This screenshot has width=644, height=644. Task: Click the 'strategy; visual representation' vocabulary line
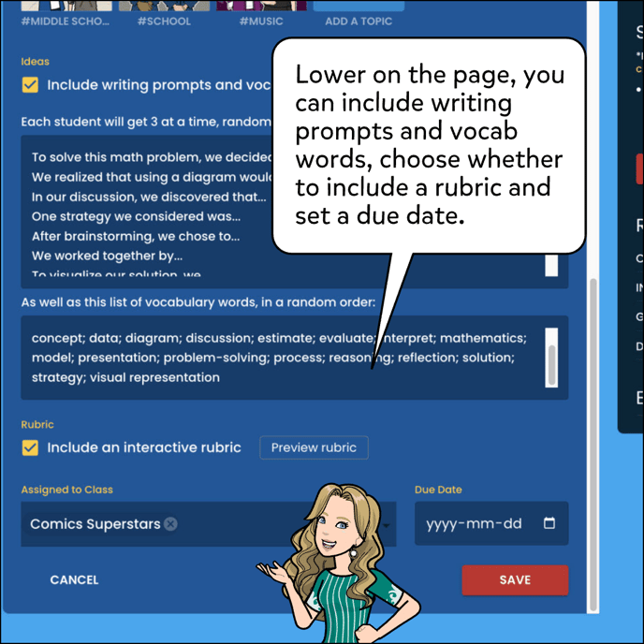[125, 377]
